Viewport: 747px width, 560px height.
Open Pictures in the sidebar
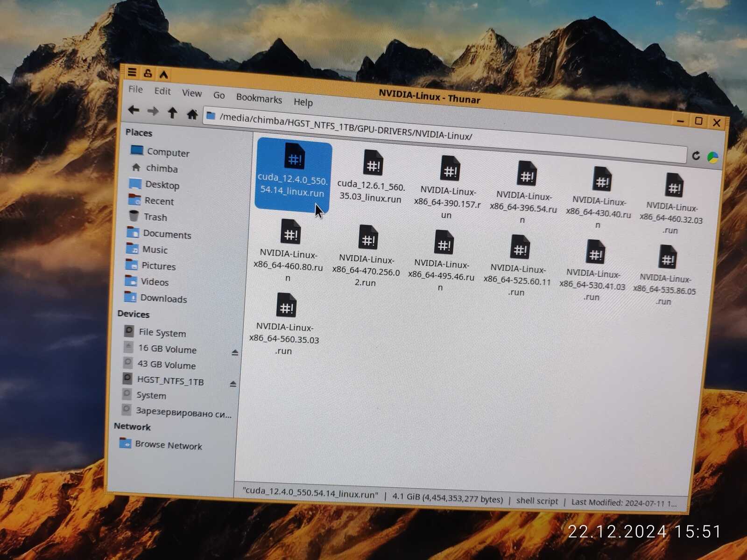[x=150, y=266]
